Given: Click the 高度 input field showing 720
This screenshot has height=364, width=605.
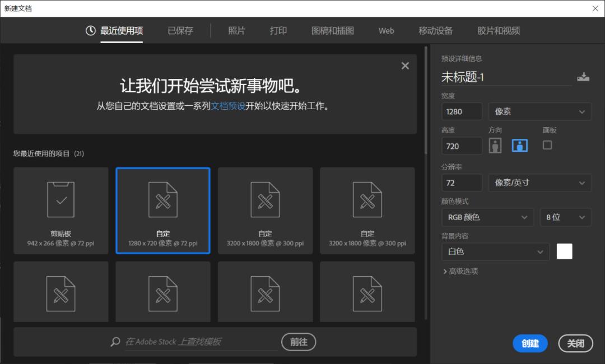Looking at the screenshot, I should tap(462, 146).
